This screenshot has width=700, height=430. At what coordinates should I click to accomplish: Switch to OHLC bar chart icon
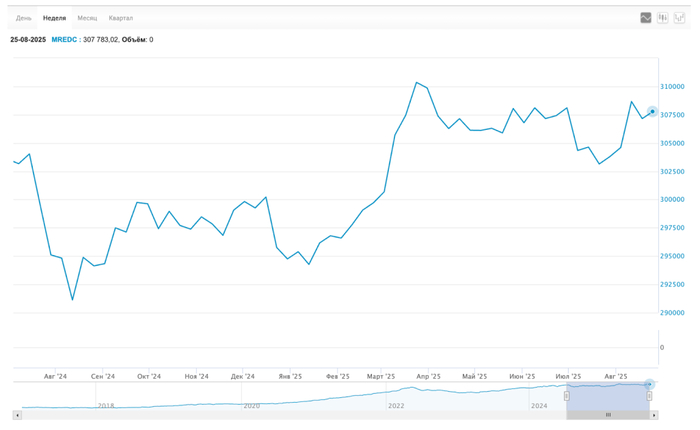point(679,18)
